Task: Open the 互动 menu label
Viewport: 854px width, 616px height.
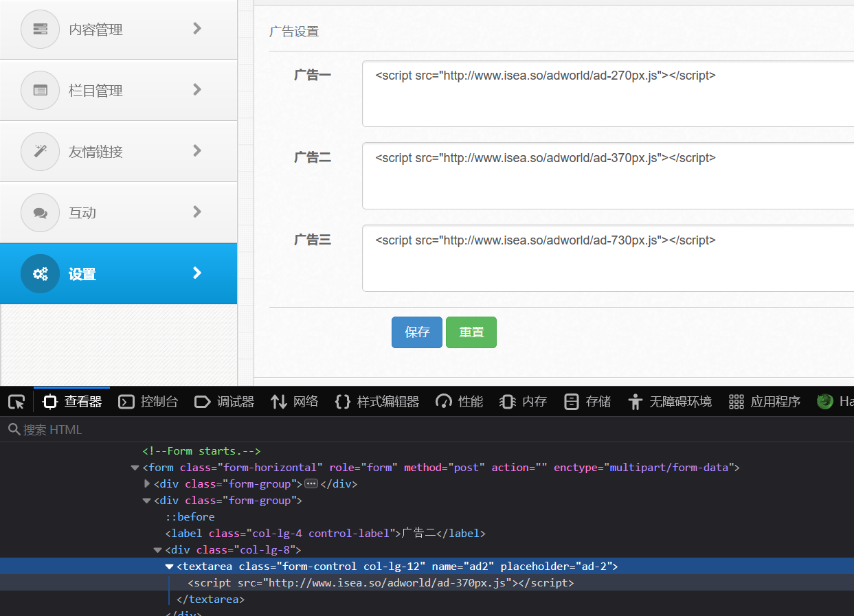Action: pos(82,213)
